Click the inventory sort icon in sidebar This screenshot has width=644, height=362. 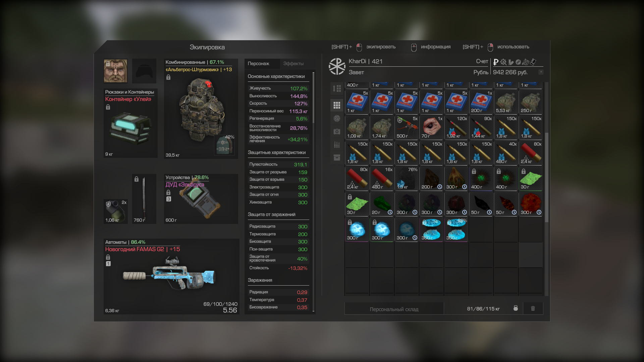(337, 88)
